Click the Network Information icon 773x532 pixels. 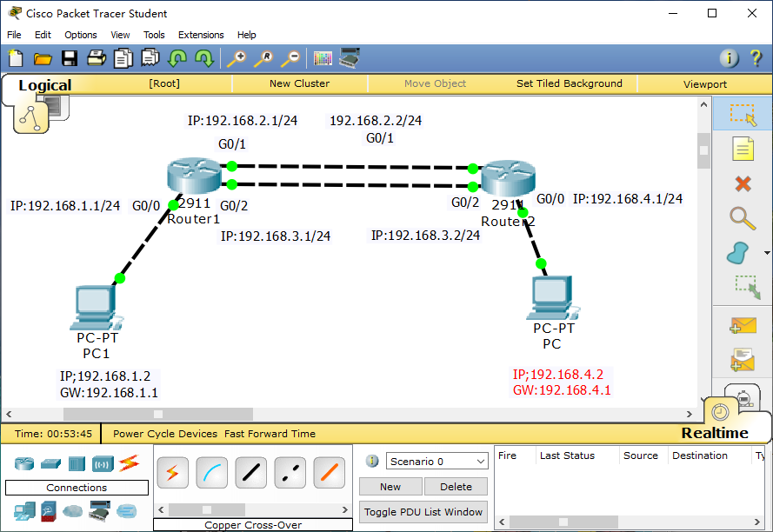pyautogui.click(x=730, y=58)
